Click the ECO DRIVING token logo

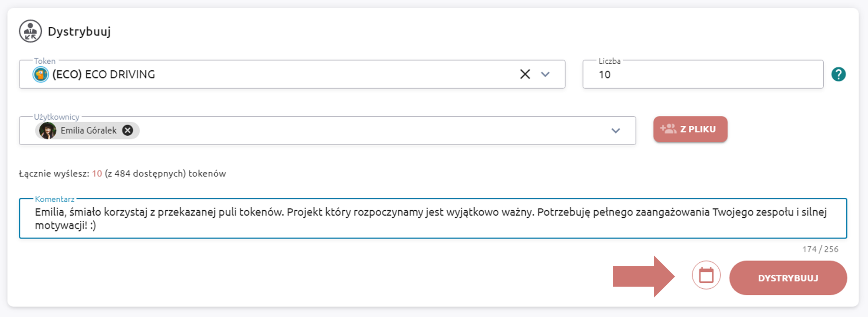coord(41,75)
